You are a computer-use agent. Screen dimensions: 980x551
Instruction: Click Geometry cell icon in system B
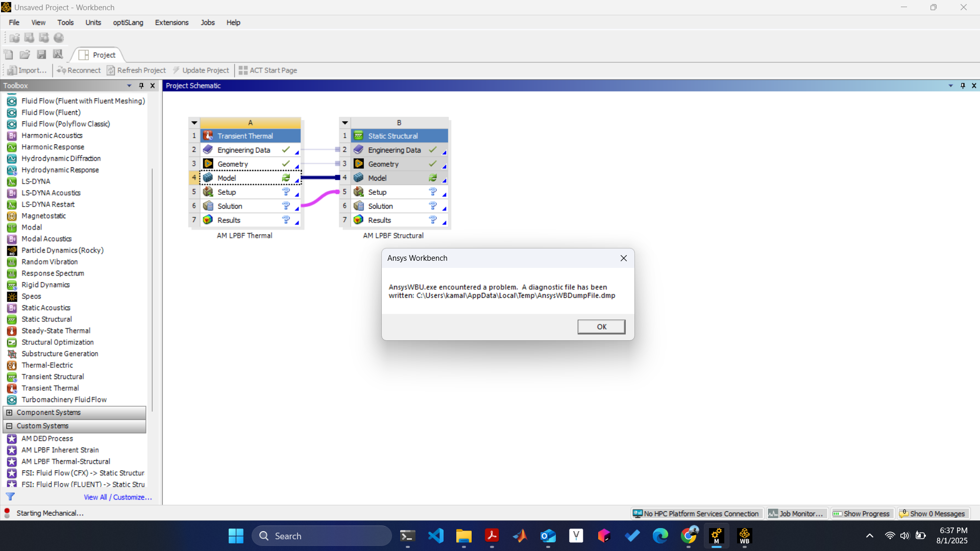(x=359, y=164)
